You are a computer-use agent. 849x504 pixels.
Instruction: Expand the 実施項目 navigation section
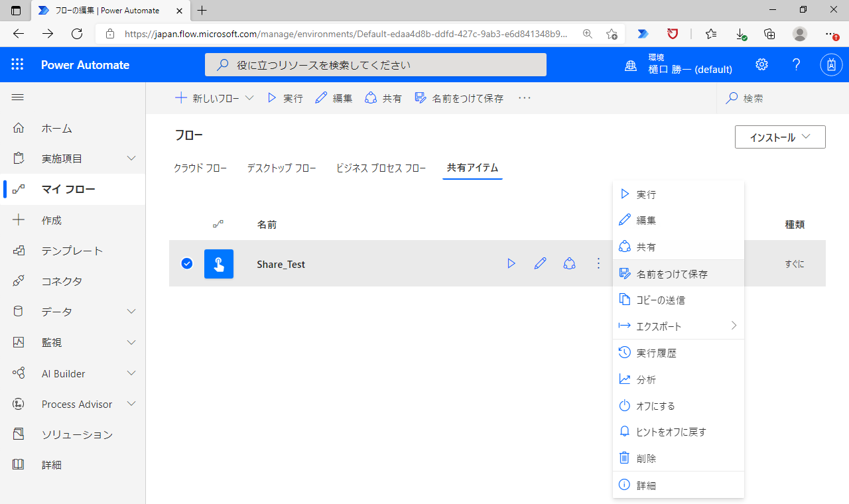[x=131, y=158]
